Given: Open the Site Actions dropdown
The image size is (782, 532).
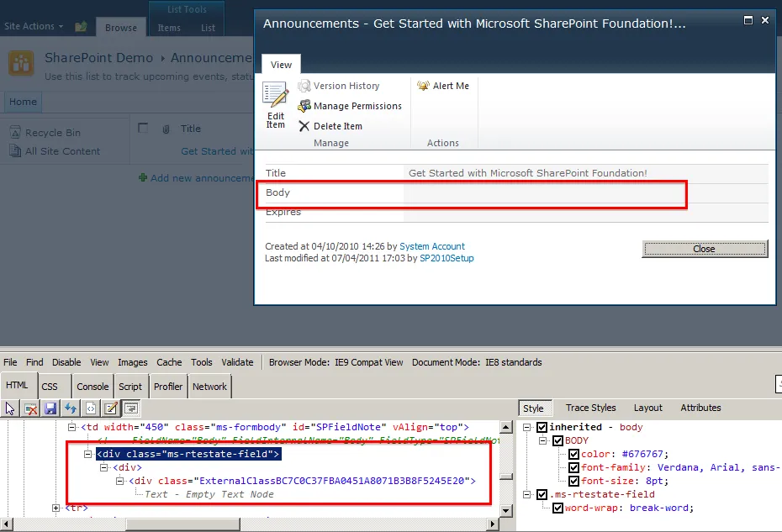Looking at the screenshot, I should 34,26.
